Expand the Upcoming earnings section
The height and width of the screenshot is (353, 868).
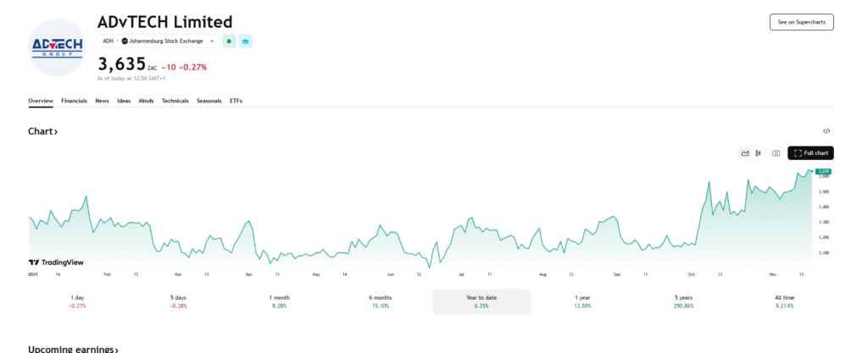[73, 349]
